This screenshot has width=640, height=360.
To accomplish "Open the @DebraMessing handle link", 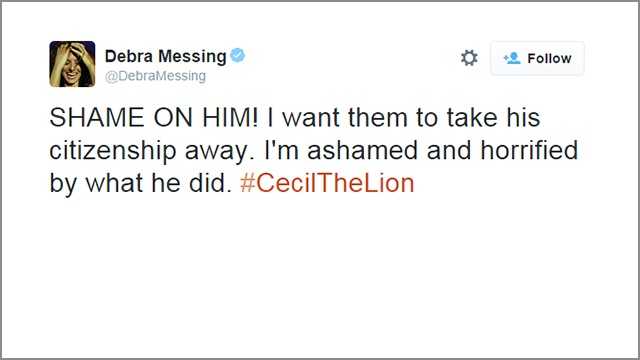I will (x=156, y=76).
